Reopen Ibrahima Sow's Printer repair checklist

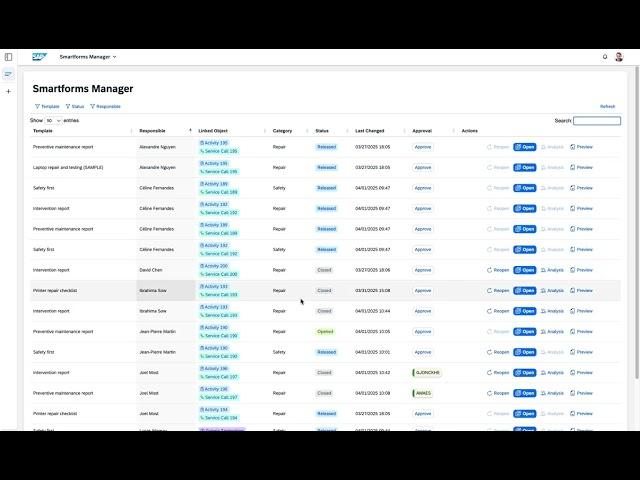pyautogui.click(x=498, y=291)
